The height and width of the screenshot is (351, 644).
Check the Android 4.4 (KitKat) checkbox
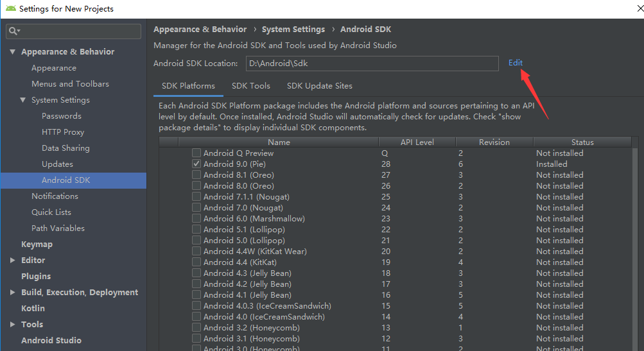click(x=196, y=262)
